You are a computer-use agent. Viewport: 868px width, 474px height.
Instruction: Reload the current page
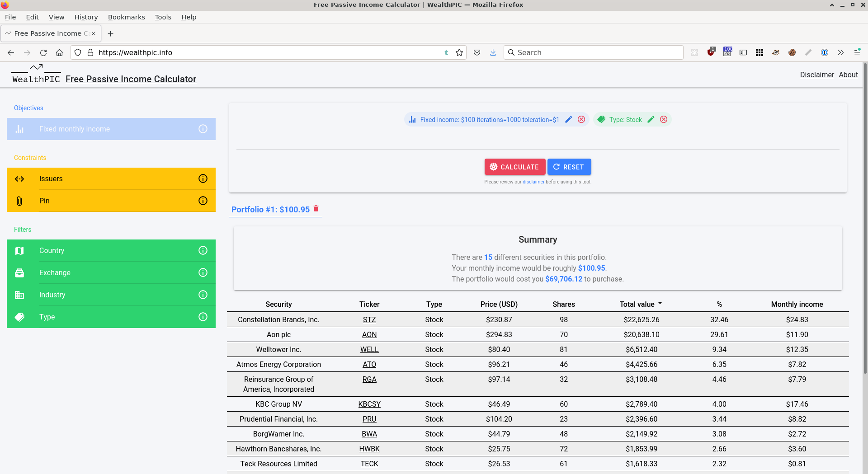(x=43, y=52)
